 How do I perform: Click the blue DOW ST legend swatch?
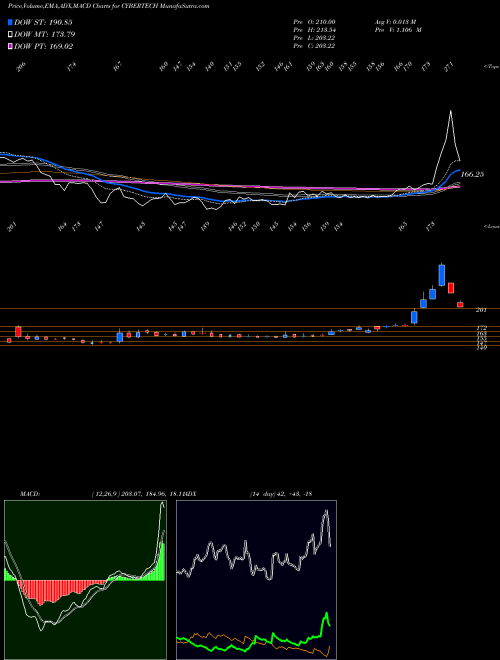click(10, 22)
